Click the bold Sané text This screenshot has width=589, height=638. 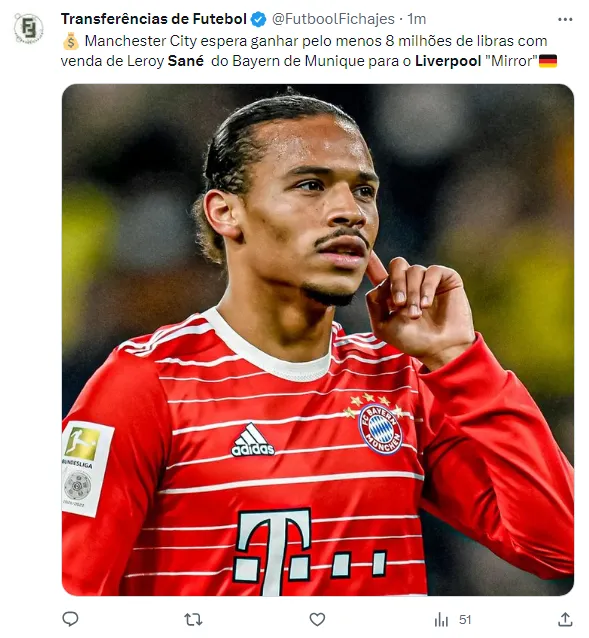[185, 61]
